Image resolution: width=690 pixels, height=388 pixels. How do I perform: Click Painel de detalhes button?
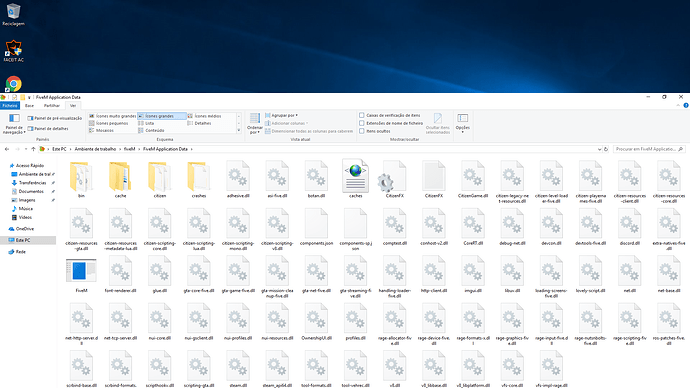pyautogui.click(x=48, y=128)
